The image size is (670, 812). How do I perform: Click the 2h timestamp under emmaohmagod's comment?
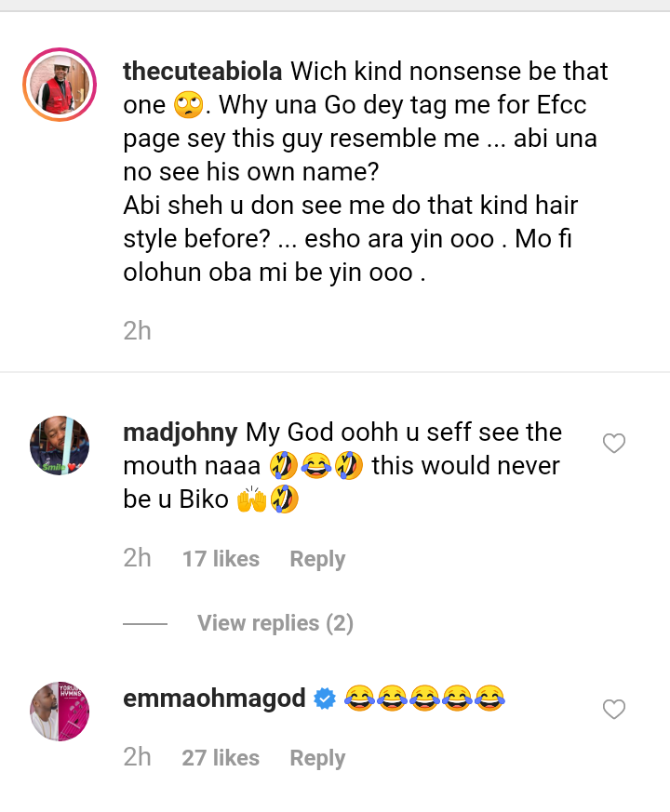coord(138,757)
